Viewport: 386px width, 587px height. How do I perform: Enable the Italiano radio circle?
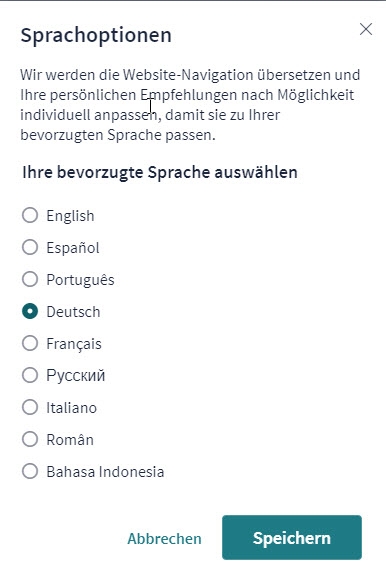pyautogui.click(x=30, y=407)
